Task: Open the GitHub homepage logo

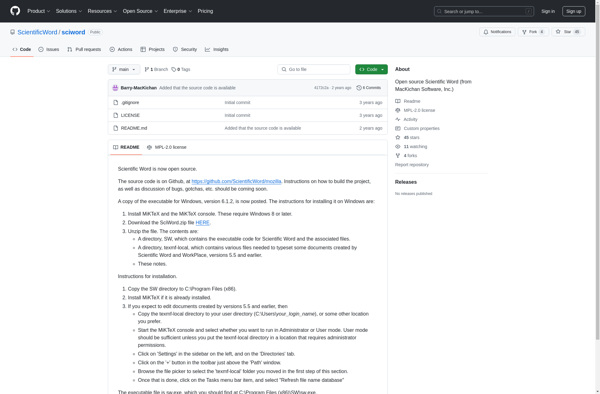Action: [15, 11]
